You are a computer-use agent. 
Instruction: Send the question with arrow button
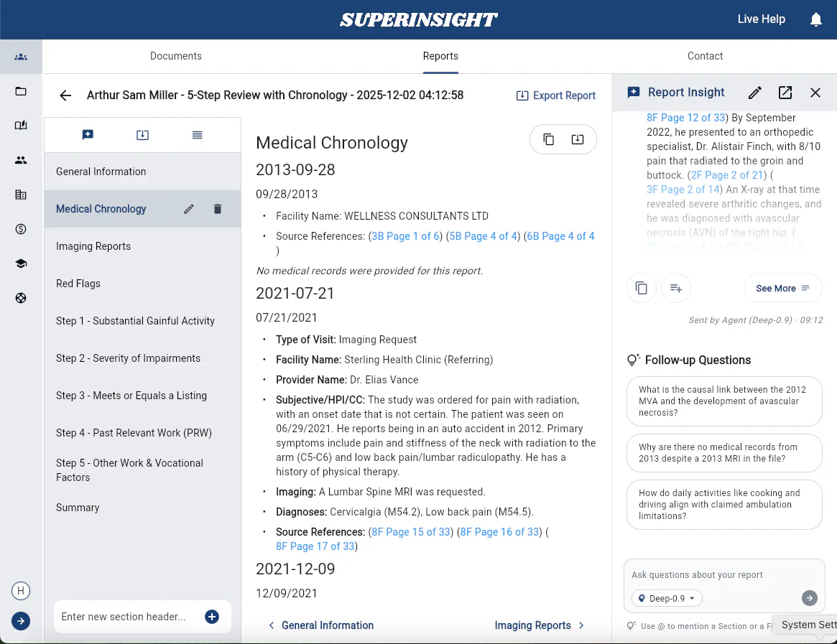tap(809, 598)
